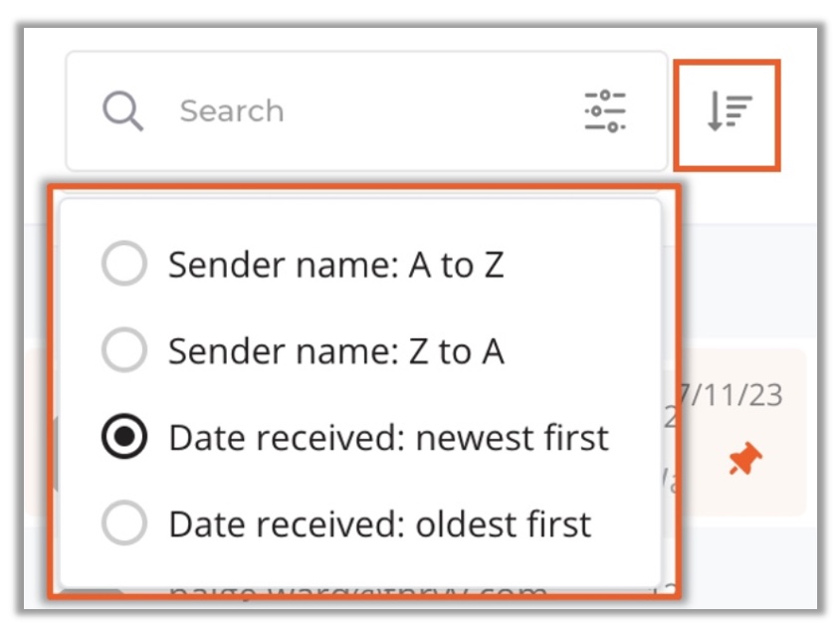Screen dimensions: 840x627
Task: Select the 'Date received: oldest first' radio button
Action: tap(124, 523)
